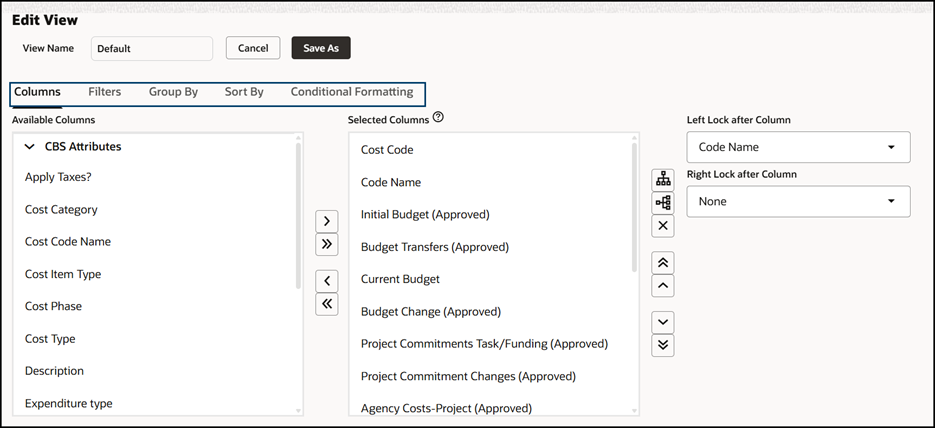Move column to top with double-up arrow

663,263
